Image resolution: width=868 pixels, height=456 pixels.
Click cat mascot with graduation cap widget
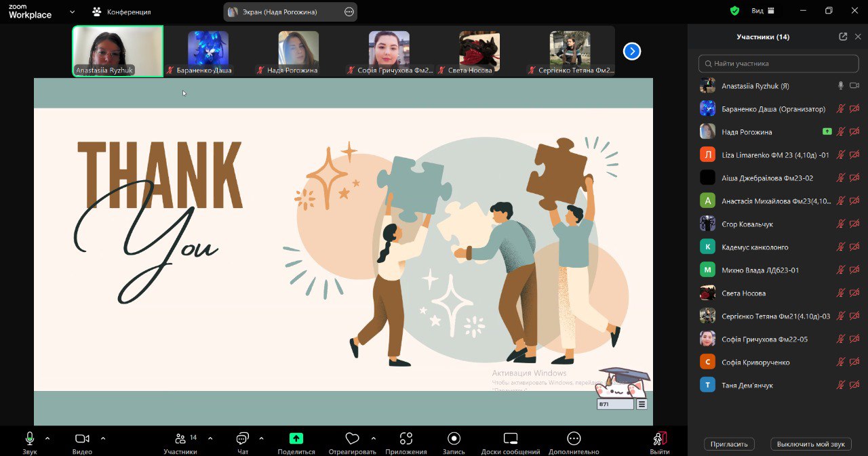622,383
